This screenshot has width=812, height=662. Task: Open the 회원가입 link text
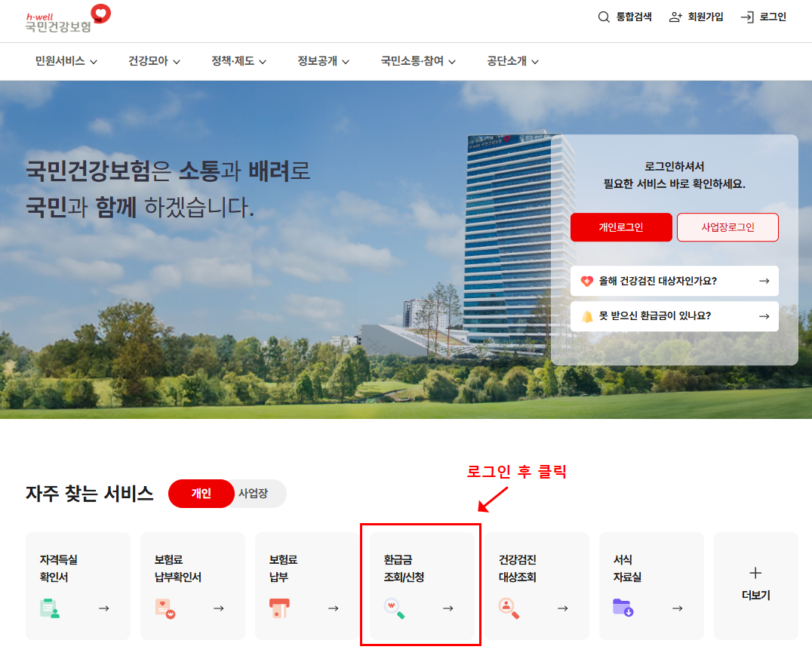(706, 17)
